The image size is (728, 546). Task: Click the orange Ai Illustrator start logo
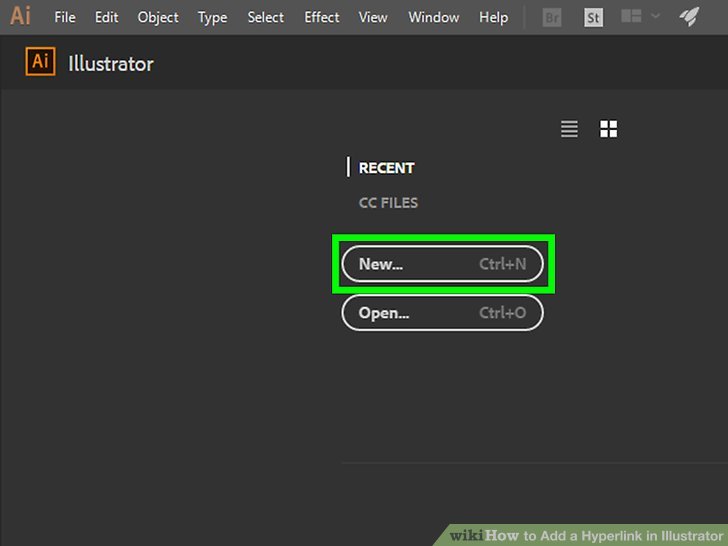coord(41,63)
